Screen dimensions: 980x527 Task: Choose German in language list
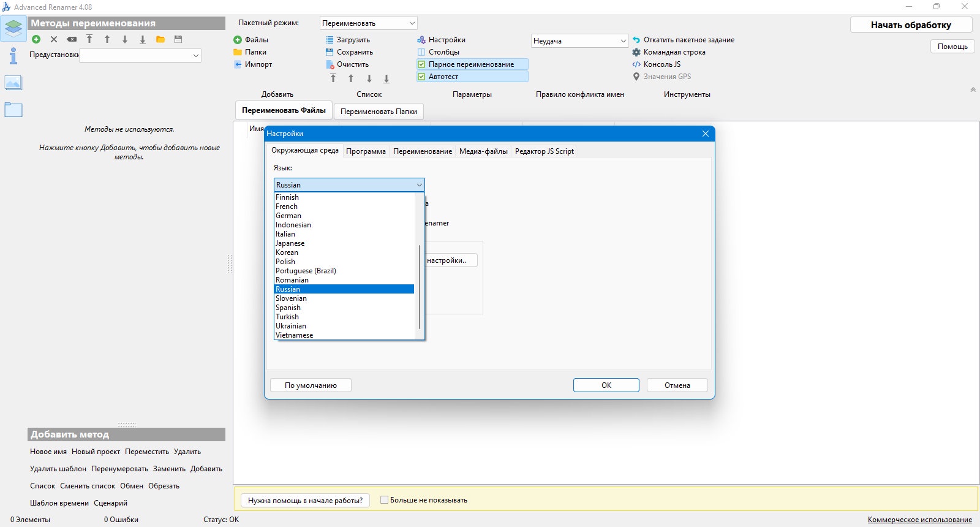[344, 216]
